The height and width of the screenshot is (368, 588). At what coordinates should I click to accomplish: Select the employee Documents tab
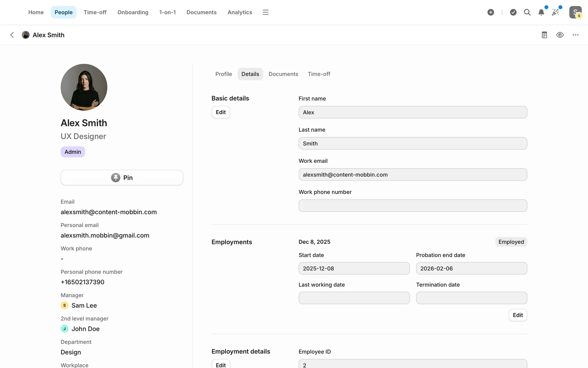pyautogui.click(x=283, y=74)
